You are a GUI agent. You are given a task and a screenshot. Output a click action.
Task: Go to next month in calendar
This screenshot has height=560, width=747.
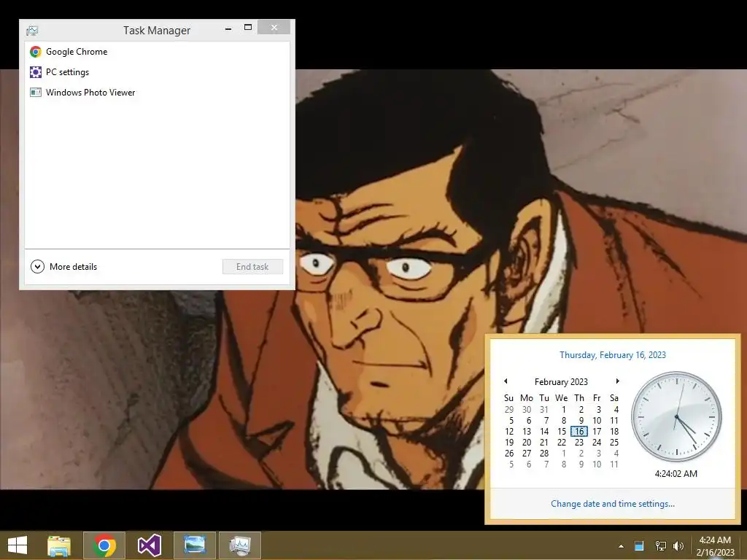point(617,381)
